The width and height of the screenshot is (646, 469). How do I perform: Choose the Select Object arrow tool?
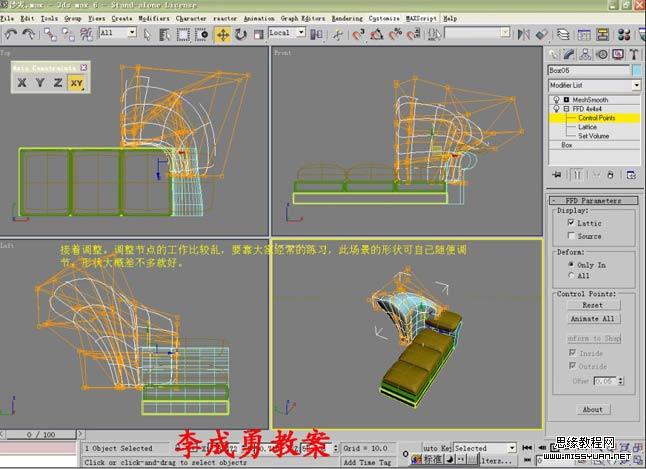[x=147, y=35]
